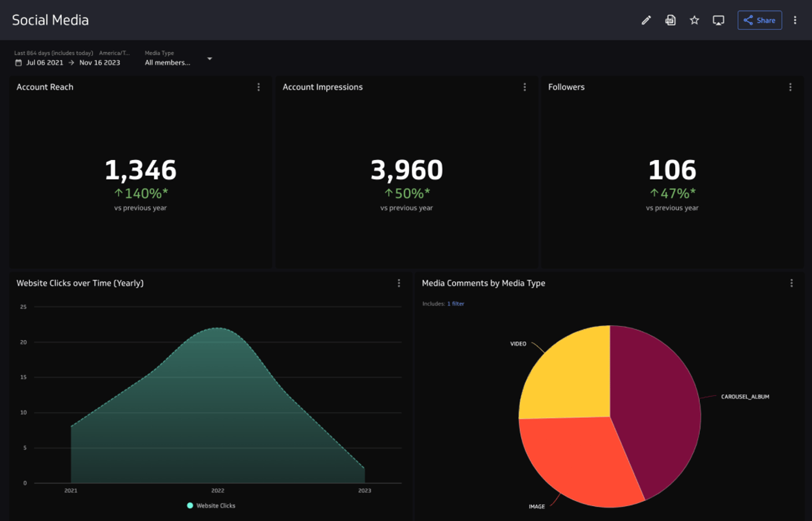Click the America/T... timezone label
This screenshot has width=812, height=521.
pos(114,53)
